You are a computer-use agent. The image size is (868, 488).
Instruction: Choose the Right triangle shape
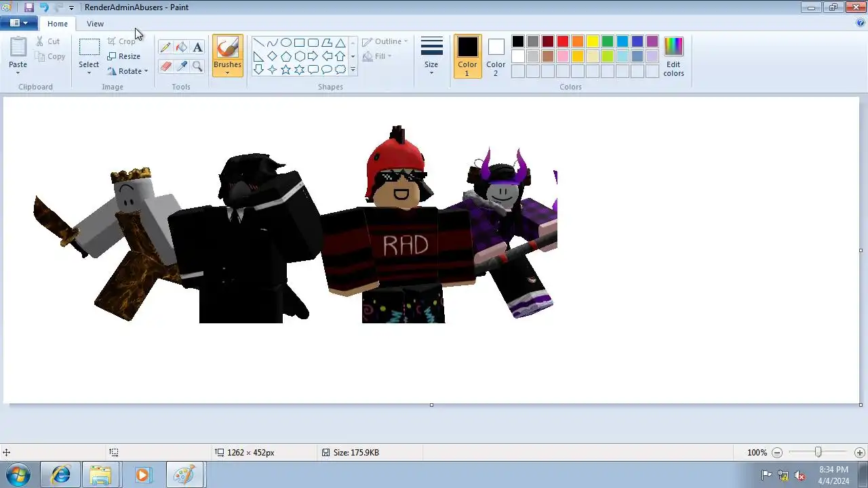click(258, 56)
